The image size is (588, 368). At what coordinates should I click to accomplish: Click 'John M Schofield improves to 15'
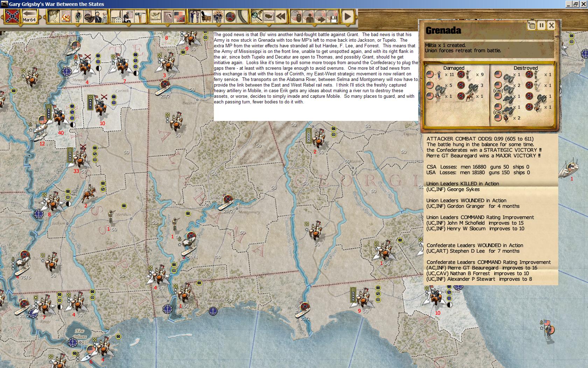pyautogui.click(x=475, y=223)
